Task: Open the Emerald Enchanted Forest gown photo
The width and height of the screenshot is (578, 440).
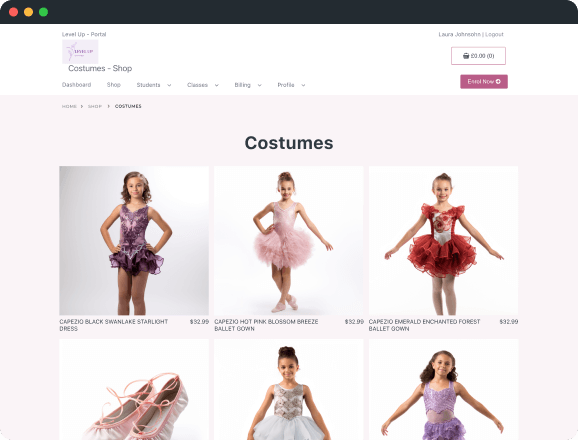Action: (443, 241)
